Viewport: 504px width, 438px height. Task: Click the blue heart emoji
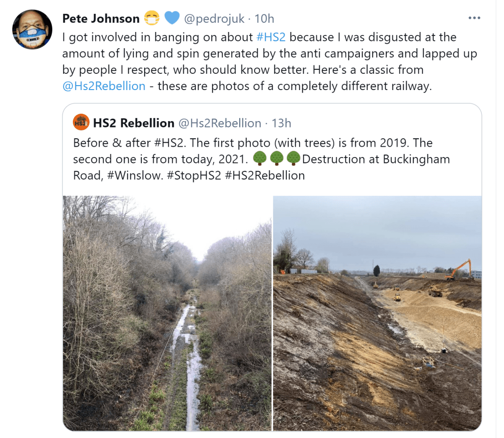pos(172,19)
